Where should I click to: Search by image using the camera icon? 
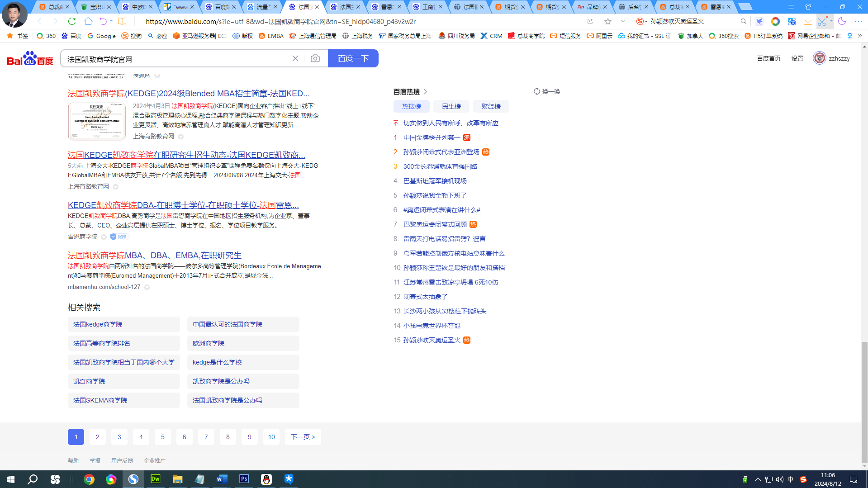click(315, 58)
